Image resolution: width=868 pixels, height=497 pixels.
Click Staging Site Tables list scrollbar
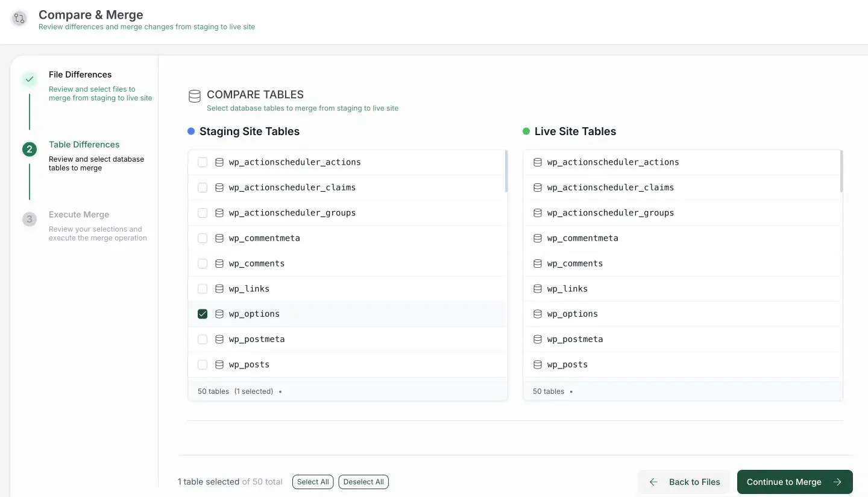click(506, 172)
